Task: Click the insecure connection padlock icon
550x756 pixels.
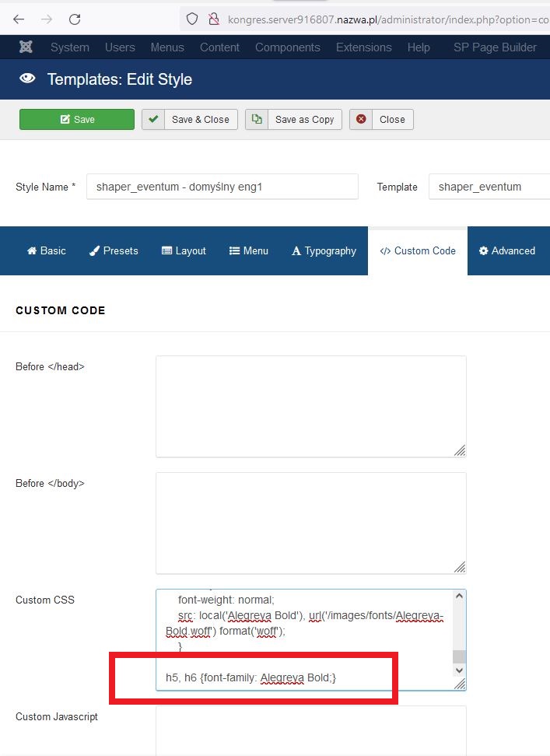Action: click(x=214, y=19)
